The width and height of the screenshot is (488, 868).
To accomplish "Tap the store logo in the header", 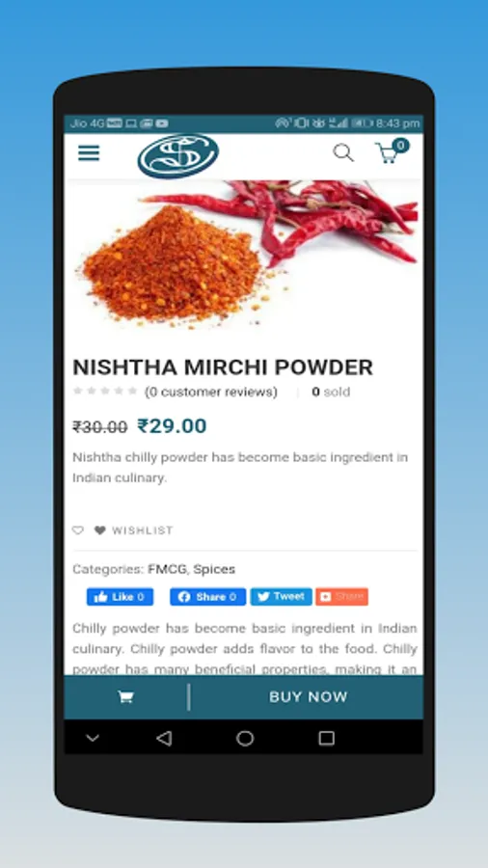I will click(178, 155).
